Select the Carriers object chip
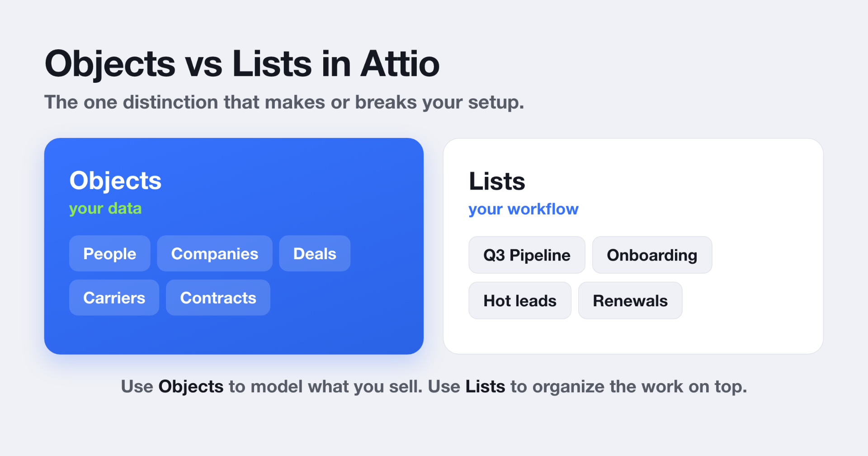The width and height of the screenshot is (868, 456). coord(114,298)
